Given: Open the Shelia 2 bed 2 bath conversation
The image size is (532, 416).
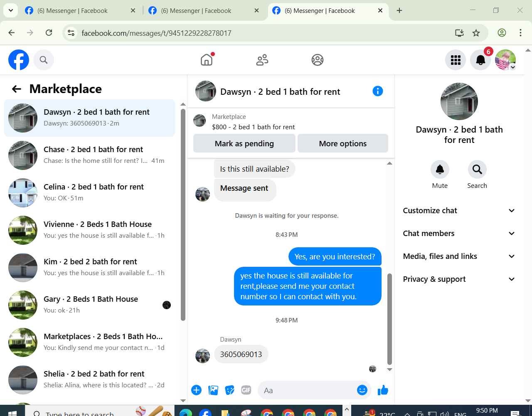Looking at the screenshot, I should point(89,380).
